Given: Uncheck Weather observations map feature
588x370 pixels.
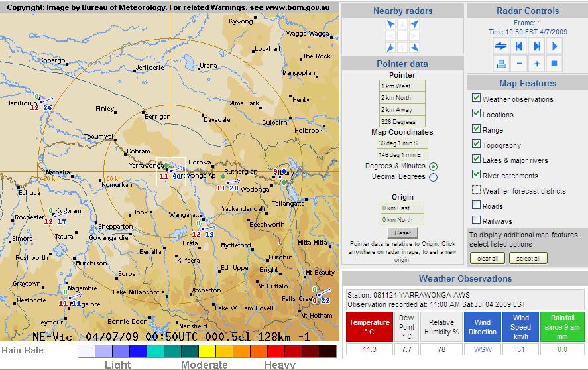Looking at the screenshot, I should [476, 98].
